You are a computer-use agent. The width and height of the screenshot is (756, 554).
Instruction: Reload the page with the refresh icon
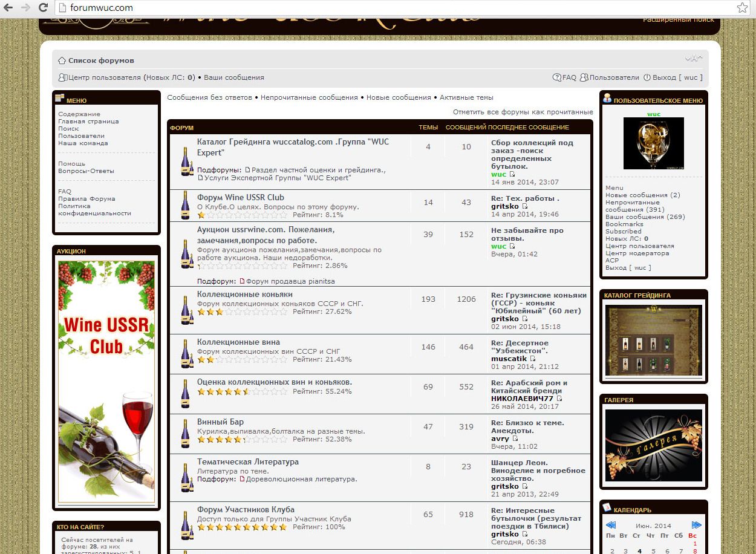click(x=43, y=8)
